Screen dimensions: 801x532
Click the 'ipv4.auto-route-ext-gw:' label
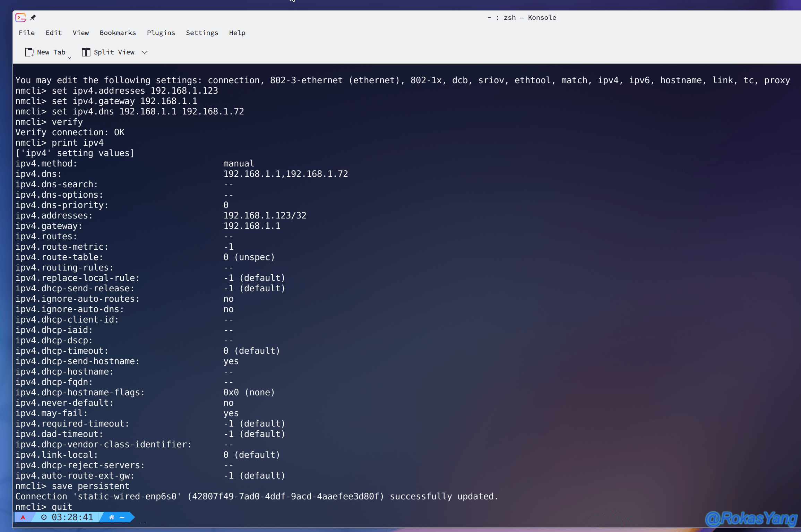pyautogui.click(x=75, y=475)
